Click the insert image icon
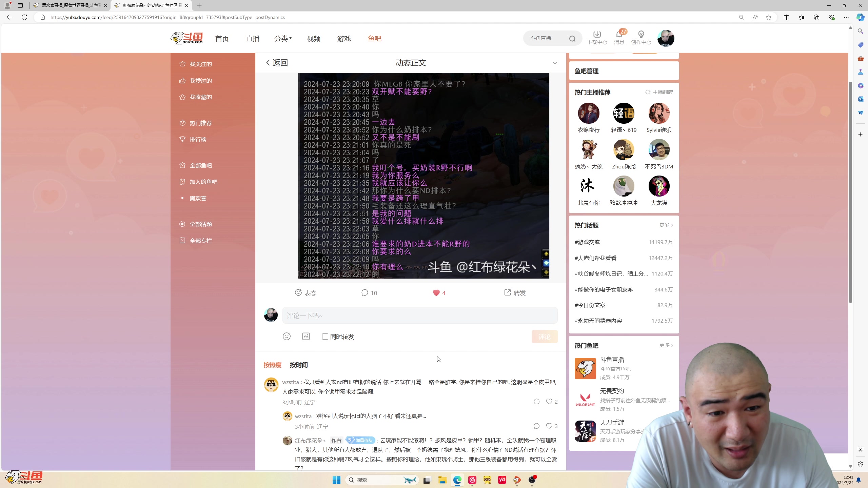The width and height of the screenshot is (868, 488). 306,337
